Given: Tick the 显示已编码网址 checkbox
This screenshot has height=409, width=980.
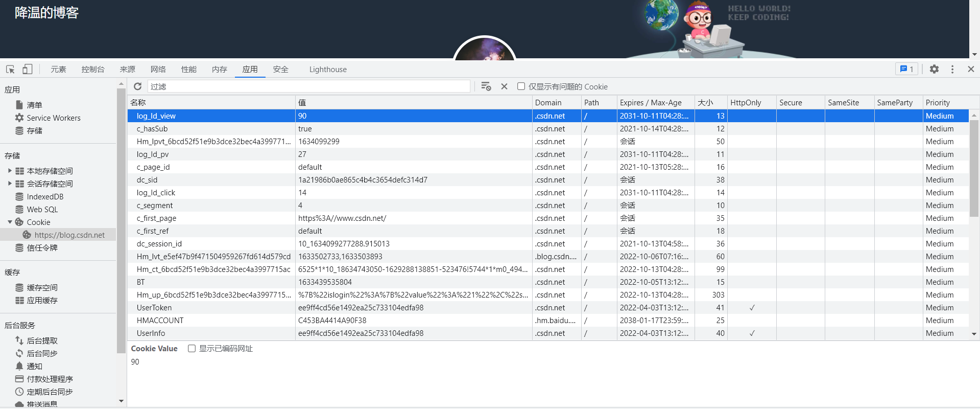Looking at the screenshot, I should (192, 348).
